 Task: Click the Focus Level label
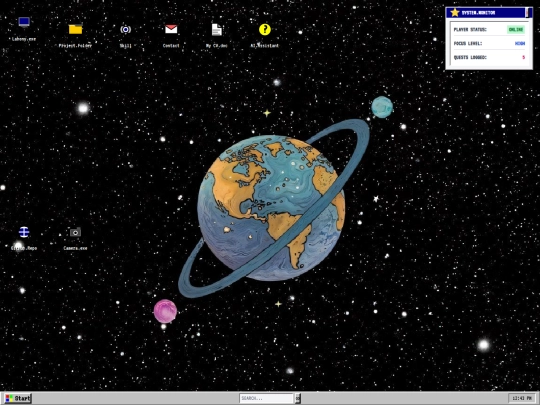pos(468,43)
